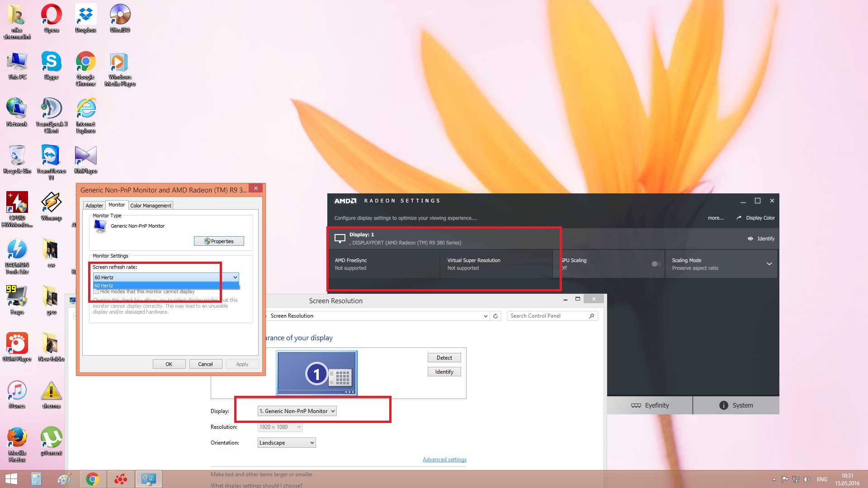Open the Winamp desktop shortcut

51,203
